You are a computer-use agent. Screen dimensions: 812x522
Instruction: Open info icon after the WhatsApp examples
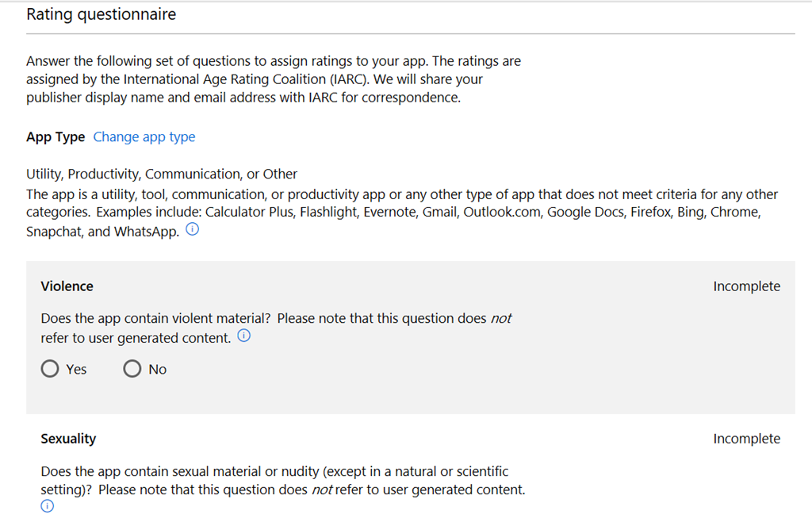(192, 232)
